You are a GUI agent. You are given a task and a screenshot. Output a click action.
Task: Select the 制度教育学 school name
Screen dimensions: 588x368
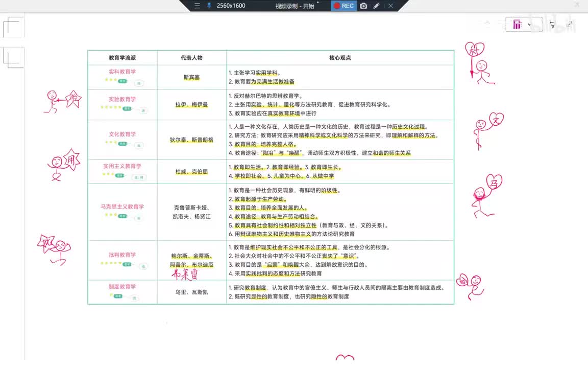[x=122, y=287]
